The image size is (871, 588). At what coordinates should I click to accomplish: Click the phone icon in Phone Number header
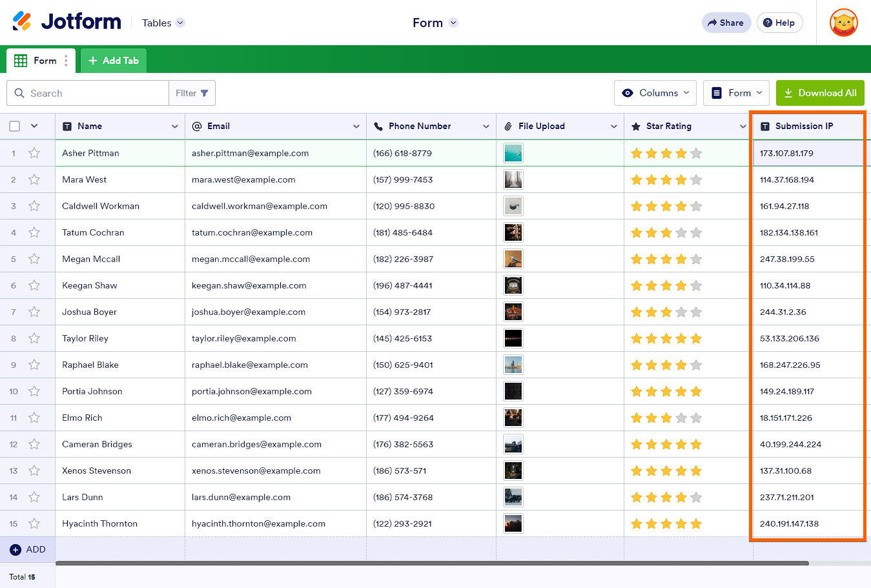coord(377,126)
